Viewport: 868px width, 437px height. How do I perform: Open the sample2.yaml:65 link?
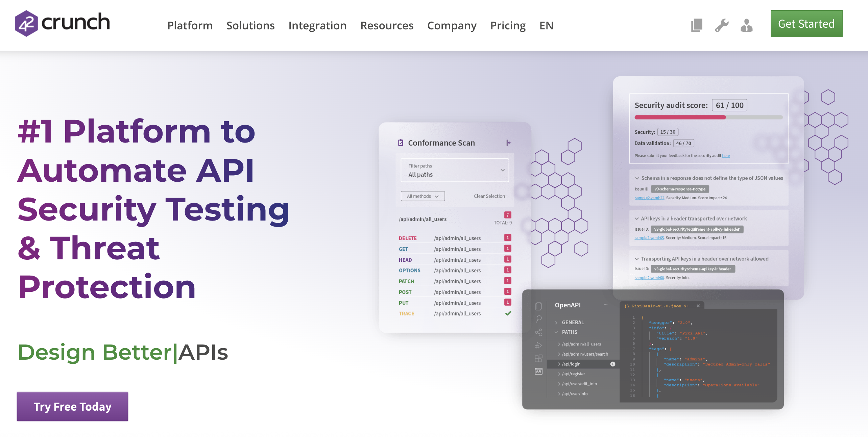pyautogui.click(x=649, y=238)
